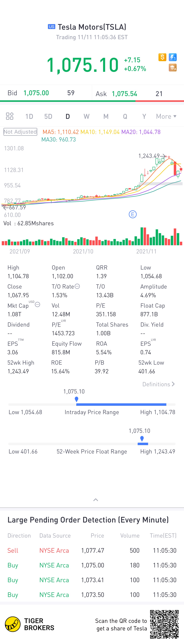184x644 pixels.
Task: Tap the Large Pending Order Detection heading
Action: [x=88, y=520]
